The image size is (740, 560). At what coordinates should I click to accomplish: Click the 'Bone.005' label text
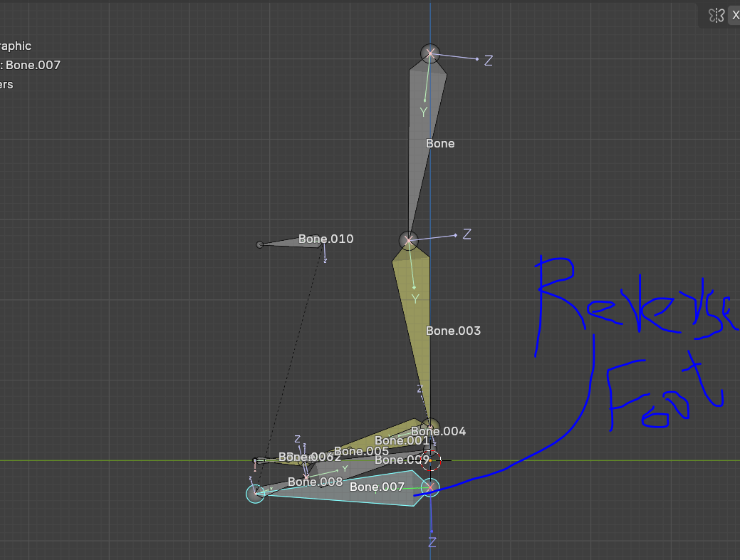[362, 452]
